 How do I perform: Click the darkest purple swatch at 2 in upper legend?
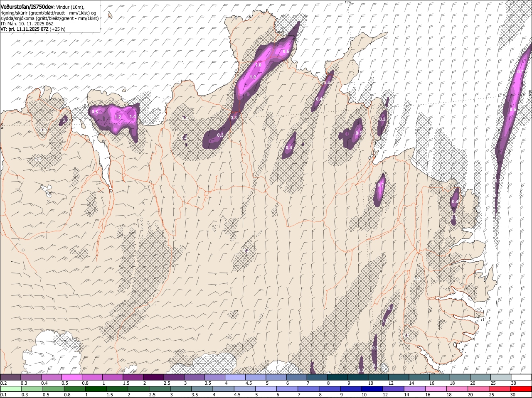(153, 377)
